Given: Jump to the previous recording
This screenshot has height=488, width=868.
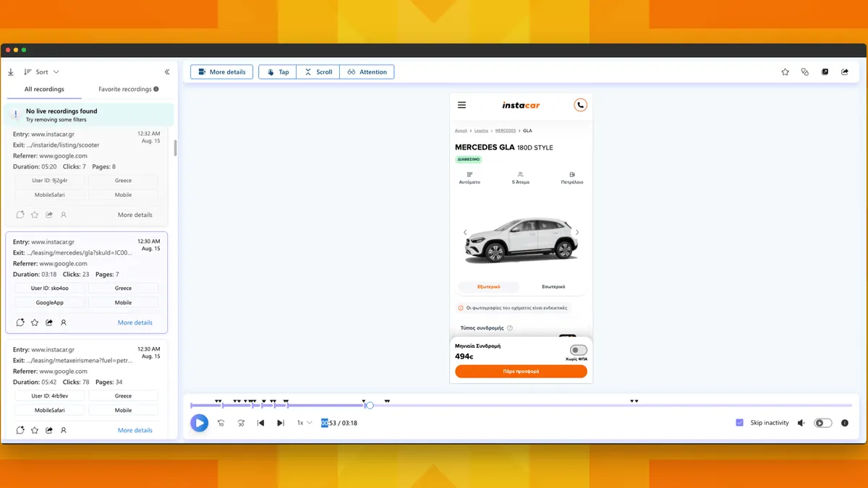Looking at the screenshot, I should click(x=261, y=423).
